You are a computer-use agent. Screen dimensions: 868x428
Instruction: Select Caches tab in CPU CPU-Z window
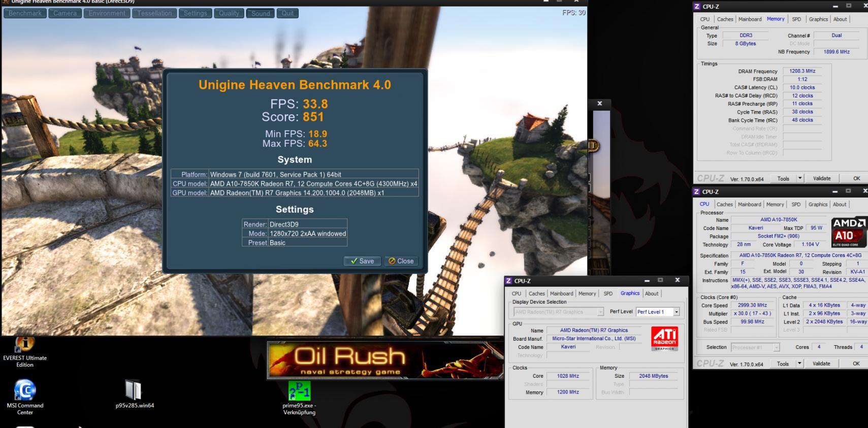[x=724, y=205]
